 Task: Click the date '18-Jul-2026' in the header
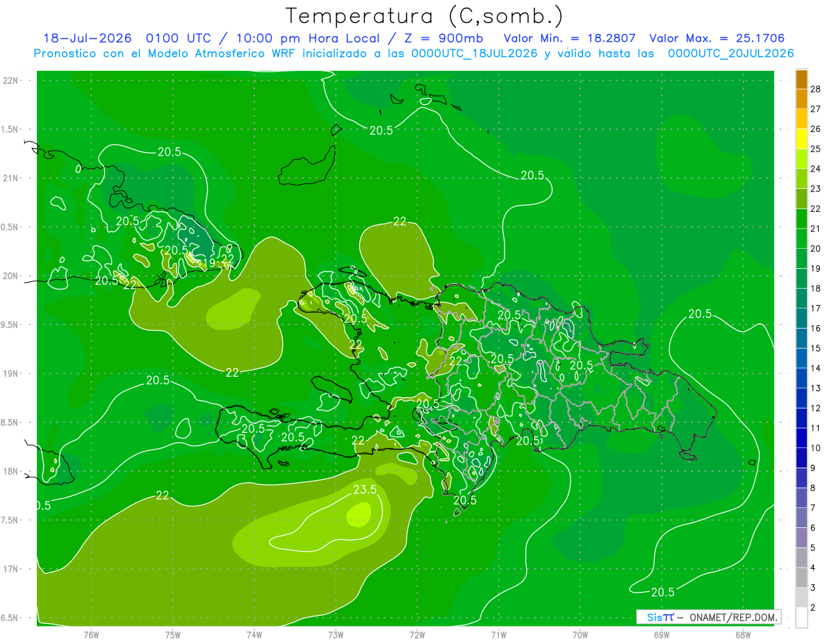coord(87,38)
